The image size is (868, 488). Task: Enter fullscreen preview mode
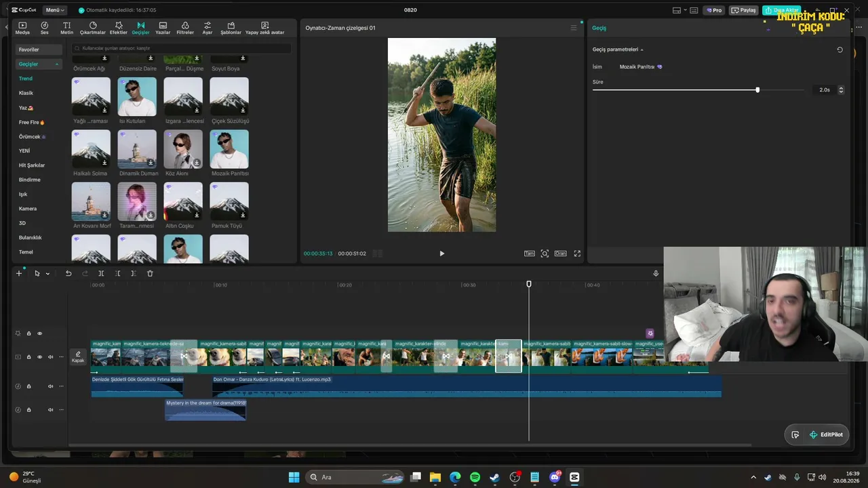(577, 253)
